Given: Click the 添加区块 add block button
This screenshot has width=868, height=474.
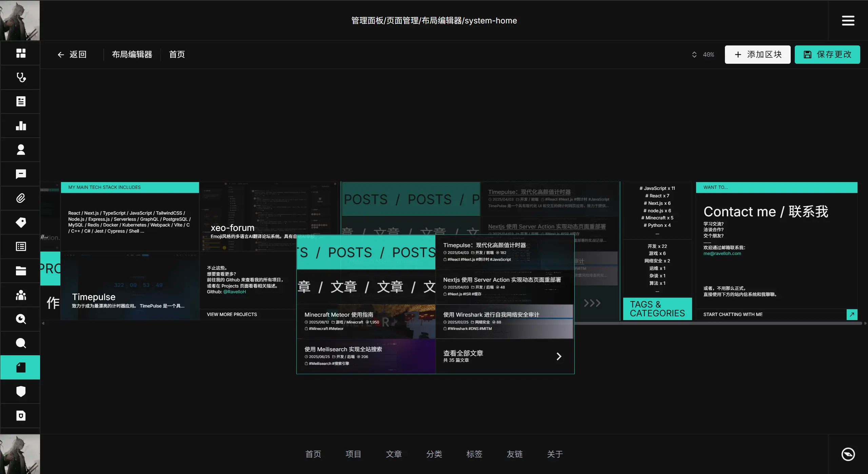Looking at the screenshot, I should [x=757, y=55].
